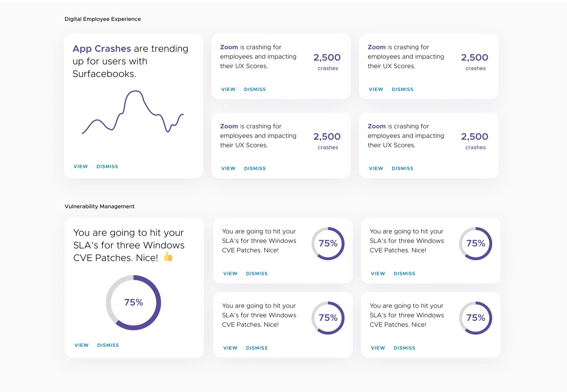Click the purple App Crashes heading text
The width and height of the screenshot is (567, 392).
point(102,49)
